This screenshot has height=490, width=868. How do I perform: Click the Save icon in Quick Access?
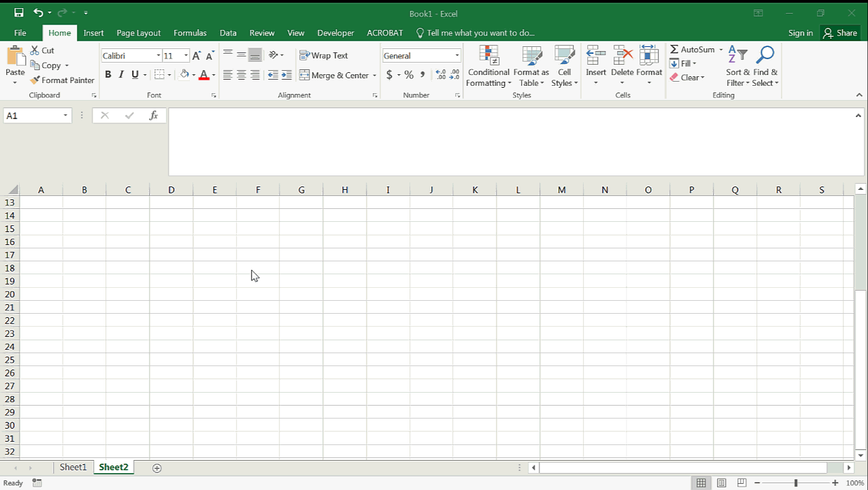pos(18,13)
